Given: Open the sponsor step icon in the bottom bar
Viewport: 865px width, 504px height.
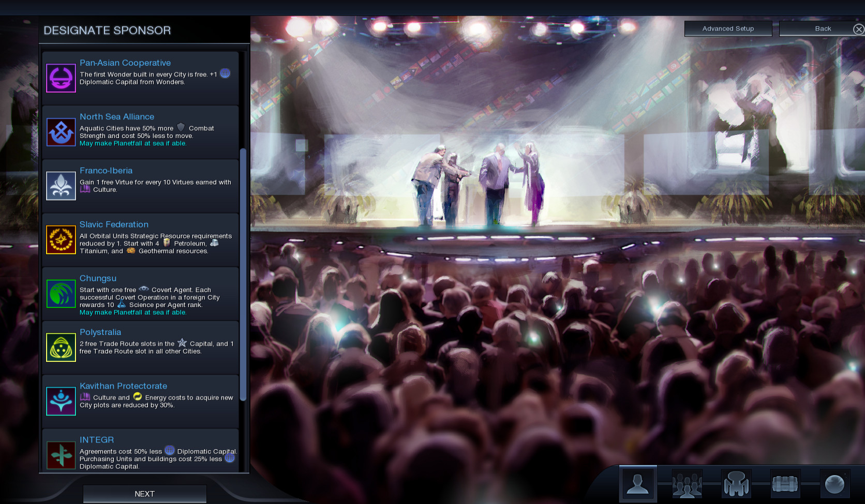Looking at the screenshot, I should pos(638,484).
